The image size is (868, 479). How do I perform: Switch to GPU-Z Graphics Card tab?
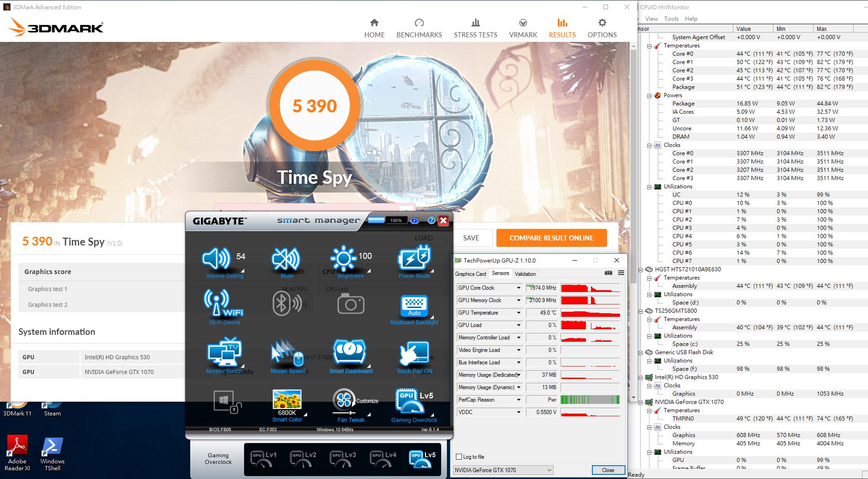coord(470,274)
